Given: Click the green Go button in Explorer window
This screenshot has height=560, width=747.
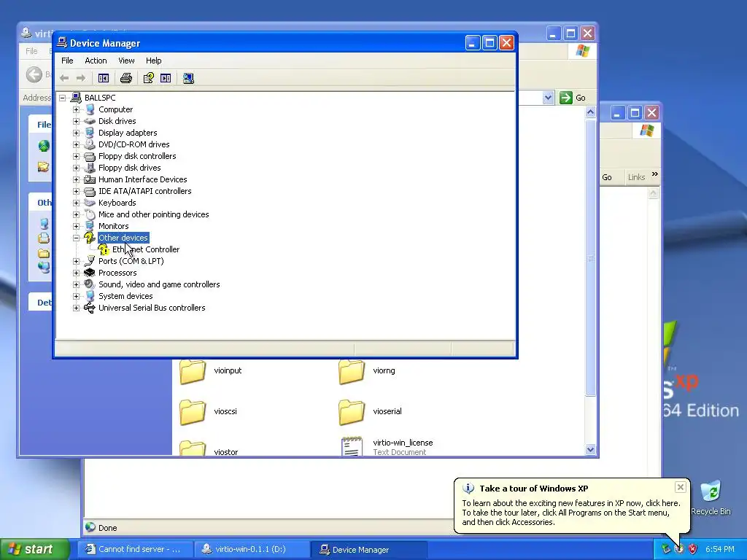Looking at the screenshot, I should (573, 98).
